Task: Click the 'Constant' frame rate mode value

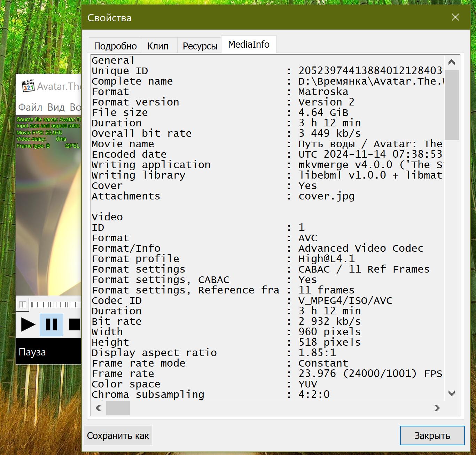Action: pyautogui.click(x=323, y=363)
